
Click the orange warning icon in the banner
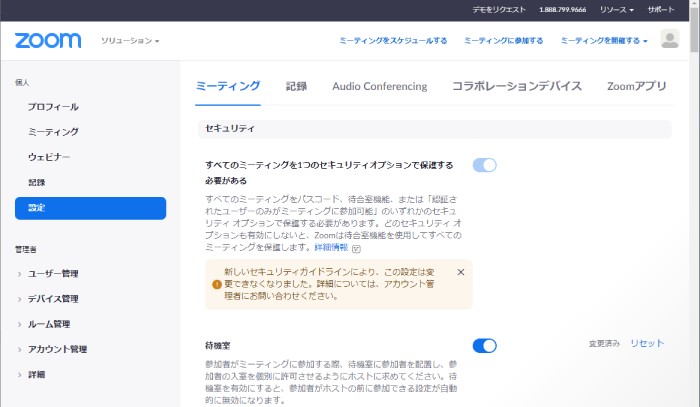(217, 284)
